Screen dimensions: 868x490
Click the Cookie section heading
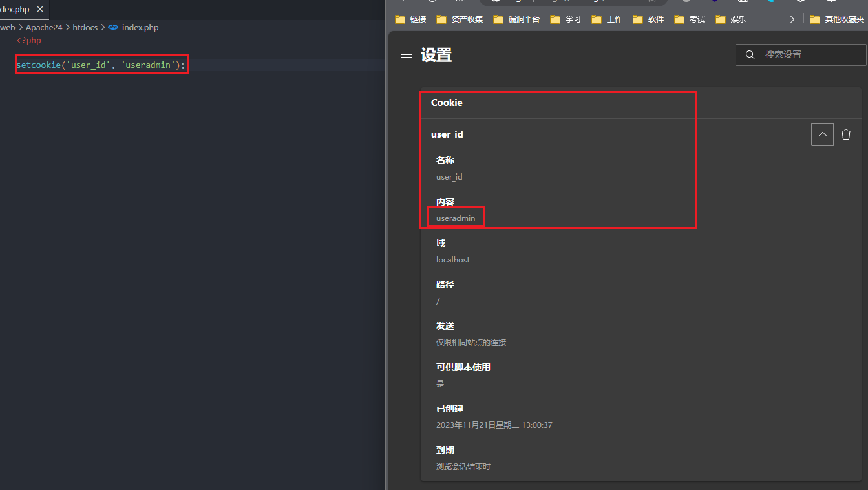click(447, 103)
